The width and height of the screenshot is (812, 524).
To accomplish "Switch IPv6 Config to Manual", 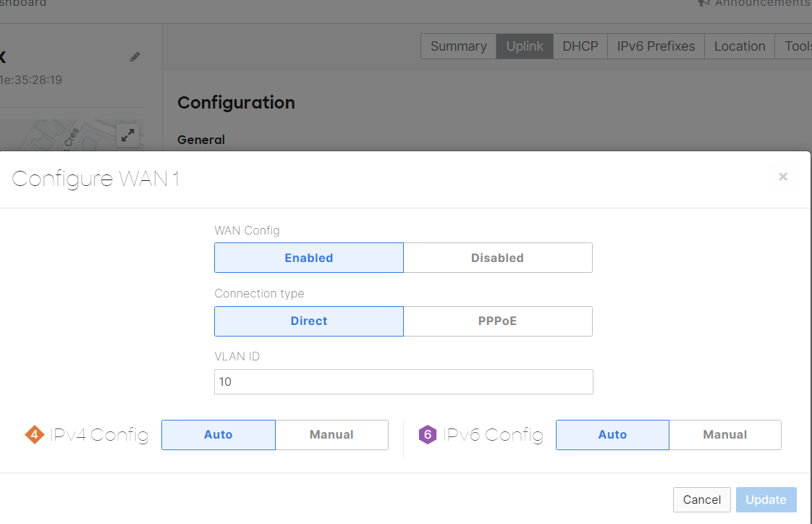I will pyautogui.click(x=724, y=435).
